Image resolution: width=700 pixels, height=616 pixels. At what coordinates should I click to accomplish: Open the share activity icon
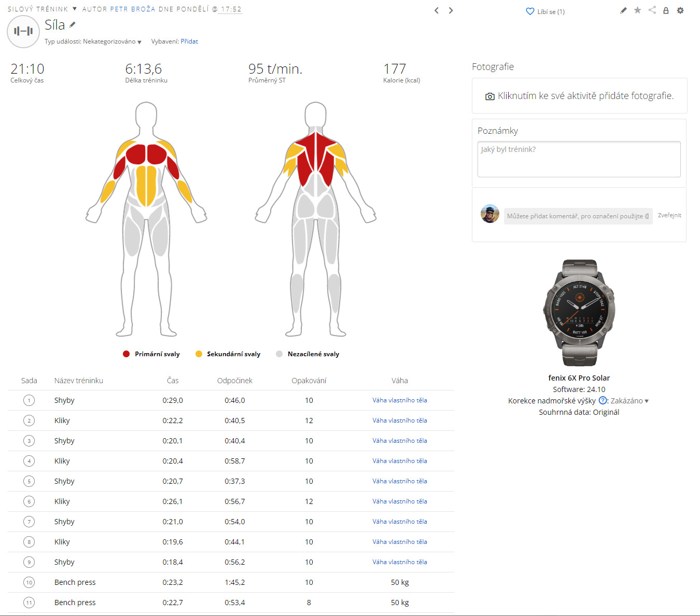point(652,10)
